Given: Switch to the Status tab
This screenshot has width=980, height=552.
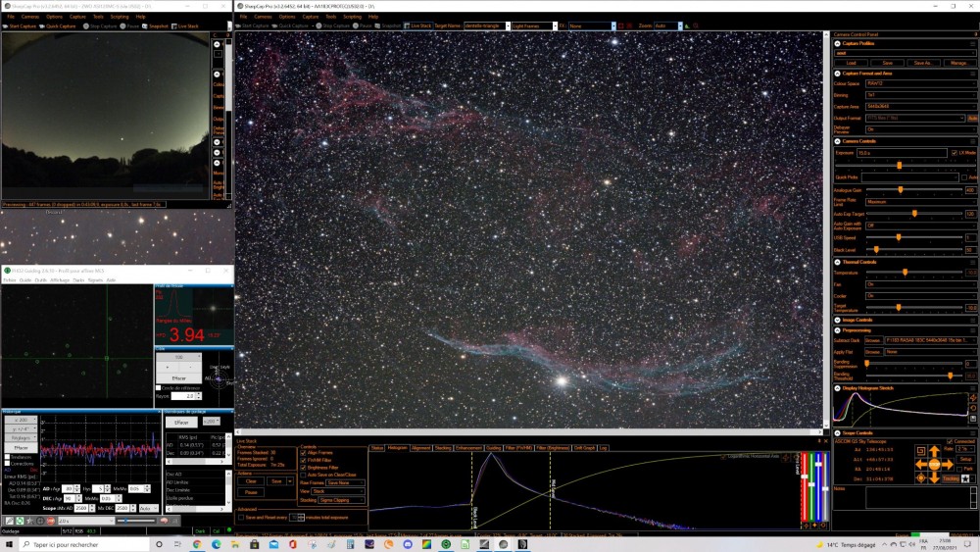Looking at the screenshot, I should 376,448.
